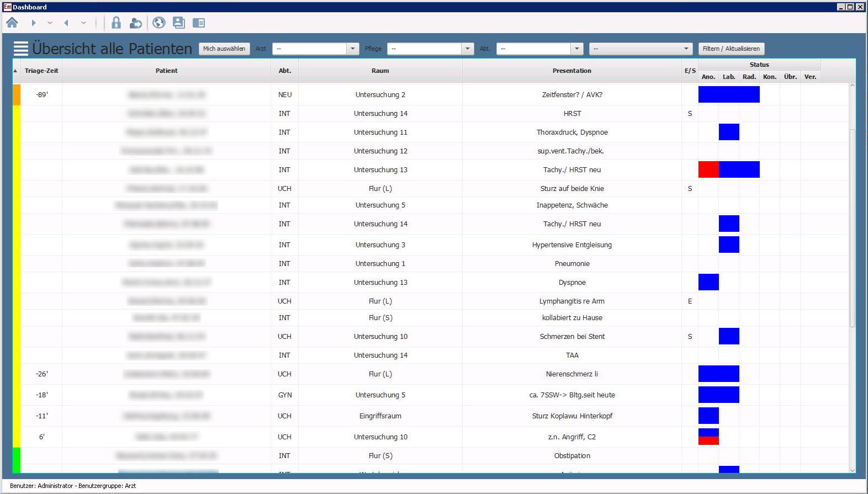
Task: Click 'Filtern / Aktualisieren' button
Action: tap(731, 49)
